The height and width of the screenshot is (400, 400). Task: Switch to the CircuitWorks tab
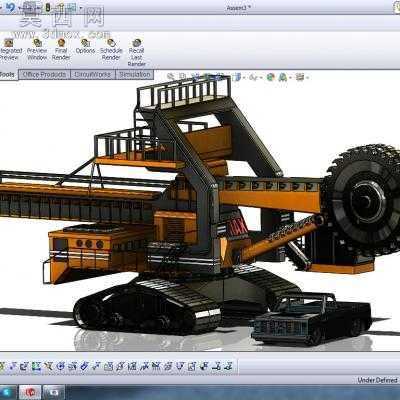point(93,74)
